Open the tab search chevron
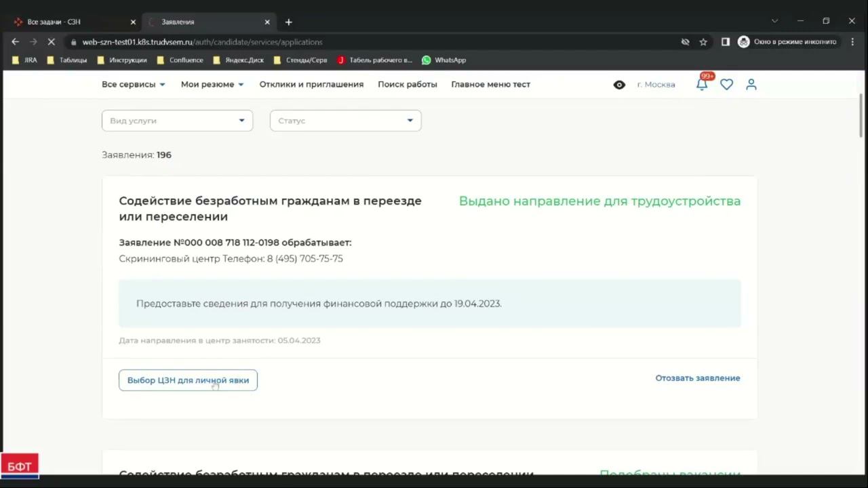The width and height of the screenshot is (868, 488). pyautogui.click(x=774, y=21)
